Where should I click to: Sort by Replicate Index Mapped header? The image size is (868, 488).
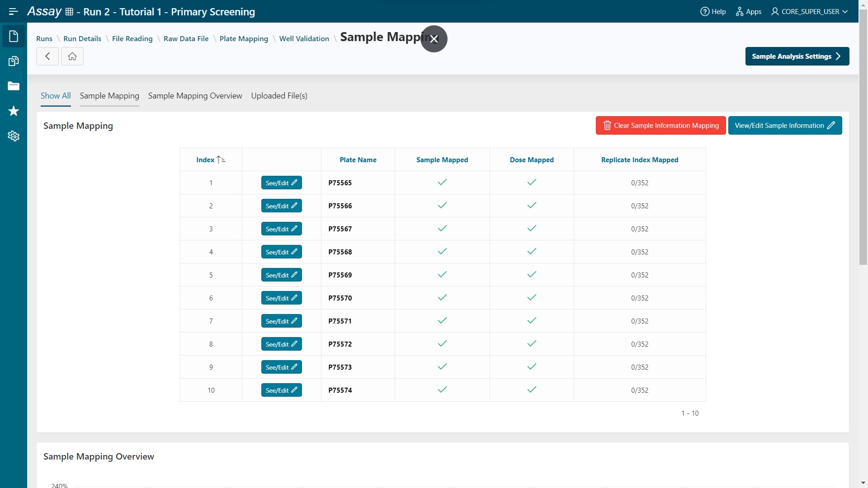coord(640,160)
